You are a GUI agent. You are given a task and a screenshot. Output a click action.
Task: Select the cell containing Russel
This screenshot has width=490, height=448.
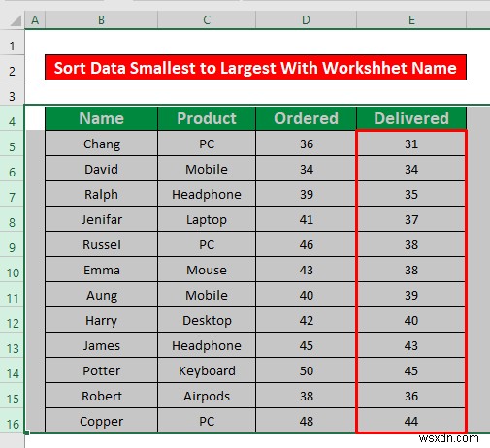(x=102, y=244)
